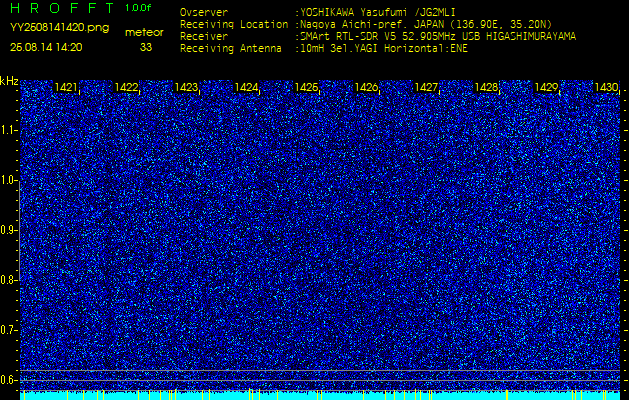Screen dimensions: 629x400
Task: Click the 0.6 frequency axis label
Action: [8, 380]
